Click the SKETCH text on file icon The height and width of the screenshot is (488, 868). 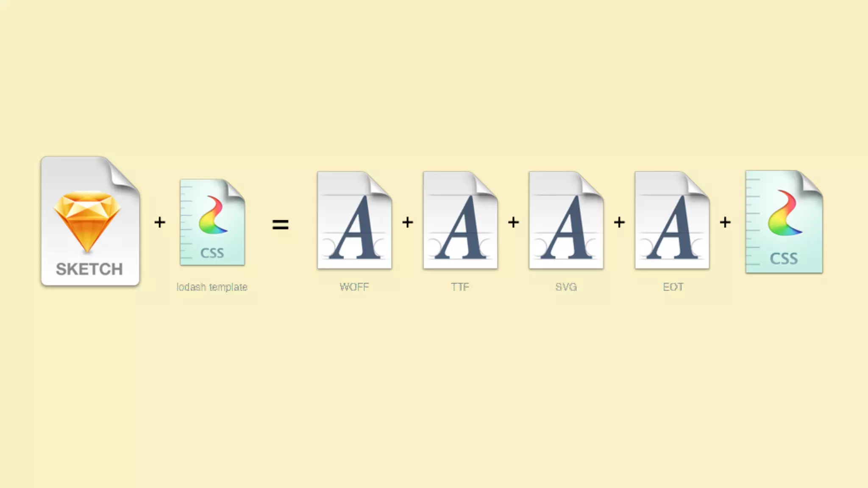(x=89, y=269)
